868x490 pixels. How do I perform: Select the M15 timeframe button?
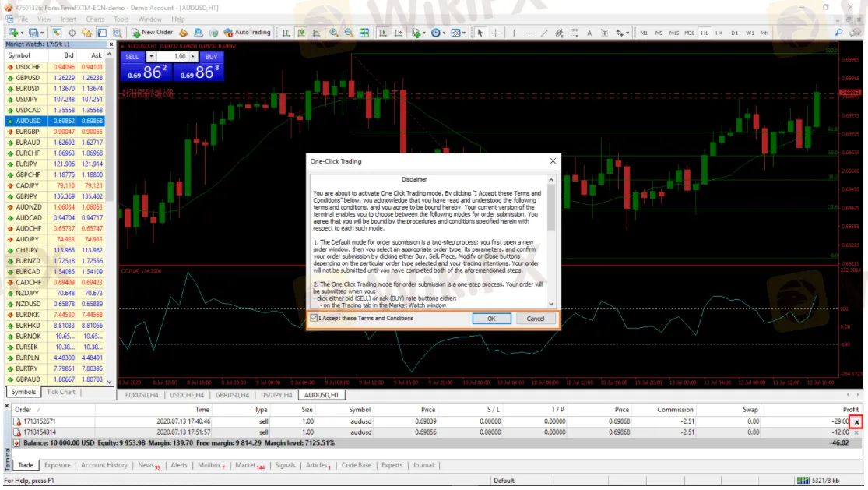pos(673,33)
